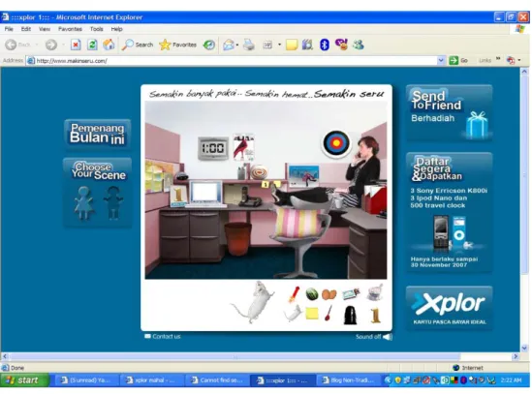Image resolution: width=532 pixels, height=394 pixels.
Task: Click the bullseye dartboard on the wall
Action: 336,143
